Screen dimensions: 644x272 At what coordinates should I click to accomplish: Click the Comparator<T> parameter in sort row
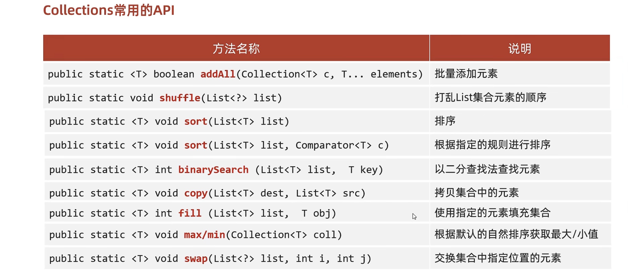click(333, 145)
